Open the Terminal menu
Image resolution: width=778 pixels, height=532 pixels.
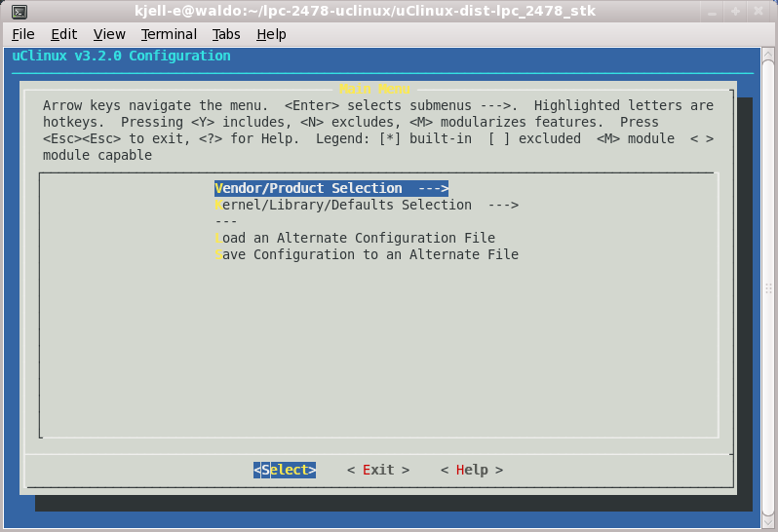(x=169, y=34)
